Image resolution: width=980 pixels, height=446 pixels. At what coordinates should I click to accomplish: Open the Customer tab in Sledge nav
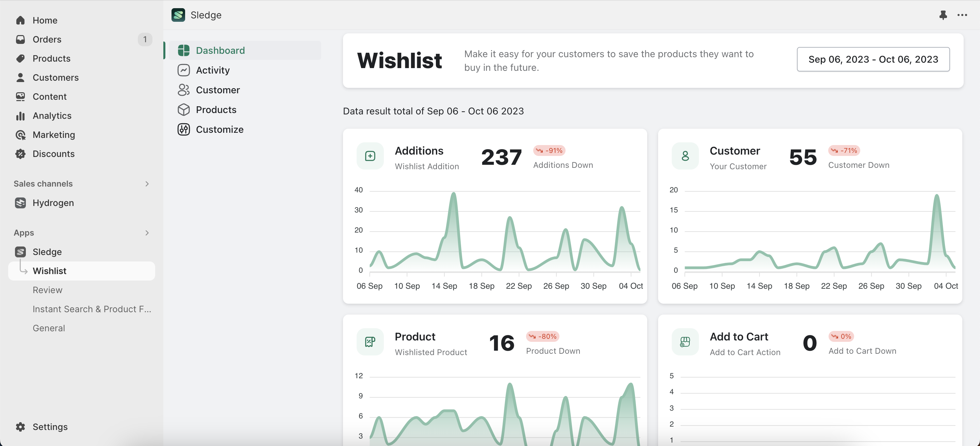218,90
